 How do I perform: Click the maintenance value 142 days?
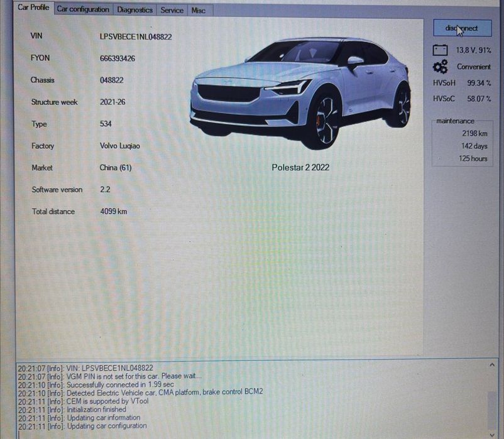tap(474, 146)
